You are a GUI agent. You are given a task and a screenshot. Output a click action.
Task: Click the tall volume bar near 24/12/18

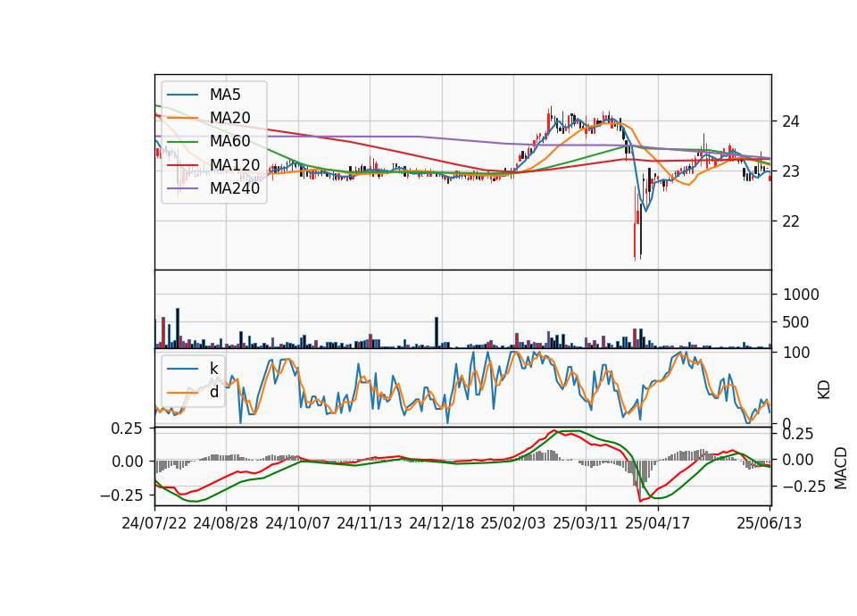tap(437, 332)
